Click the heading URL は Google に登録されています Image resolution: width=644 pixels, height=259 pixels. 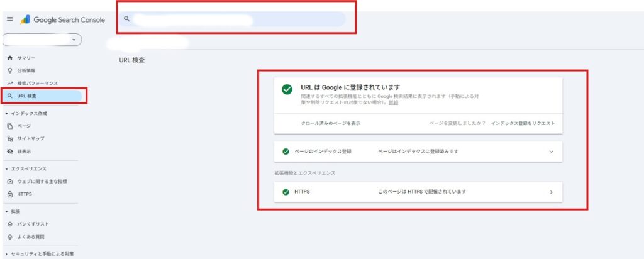(350, 87)
